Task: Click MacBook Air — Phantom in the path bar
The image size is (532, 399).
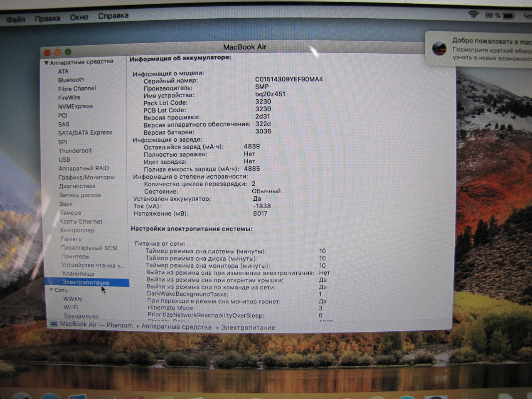Action: [x=96, y=325]
